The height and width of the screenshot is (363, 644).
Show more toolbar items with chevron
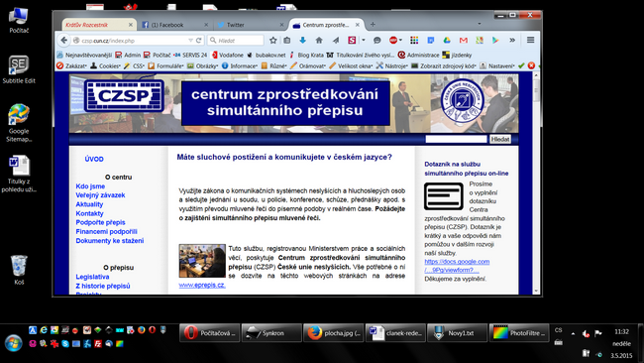point(512,41)
